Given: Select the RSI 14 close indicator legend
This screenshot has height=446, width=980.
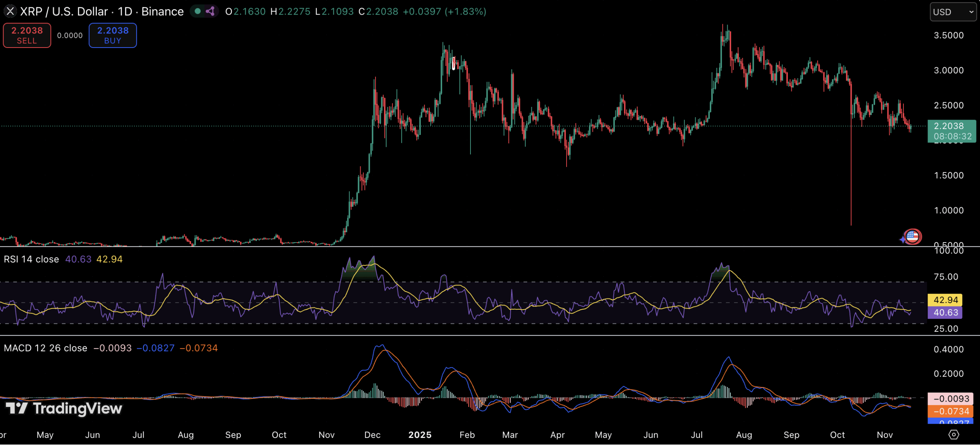Looking at the screenshot, I should pos(31,259).
